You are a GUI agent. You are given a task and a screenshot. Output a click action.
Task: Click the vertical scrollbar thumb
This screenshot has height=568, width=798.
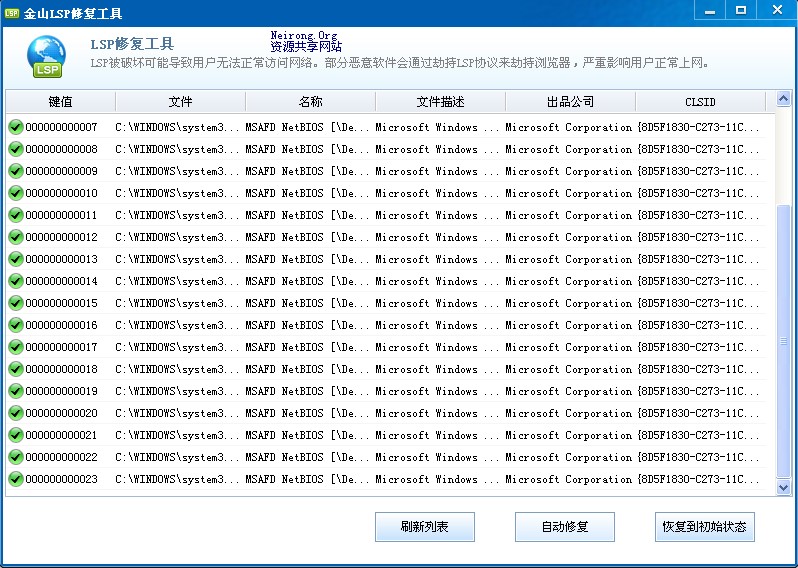coord(783,342)
